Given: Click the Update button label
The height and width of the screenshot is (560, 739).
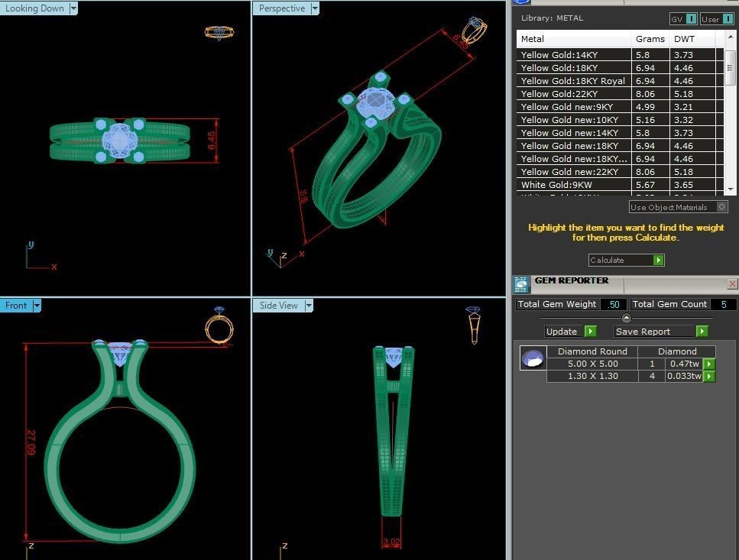Looking at the screenshot, I should tap(562, 331).
